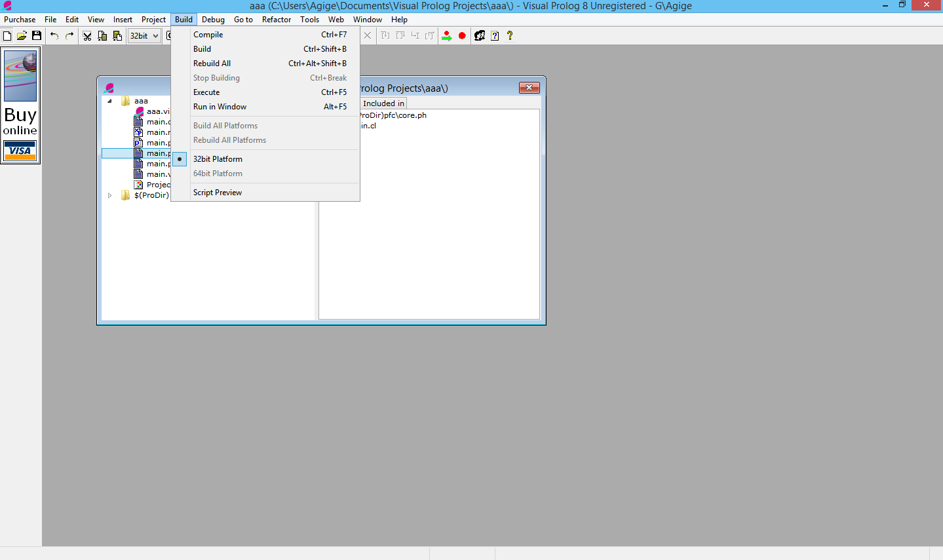Click the Paste toolbar icon
Image resolution: width=943 pixels, height=560 pixels.
117,35
